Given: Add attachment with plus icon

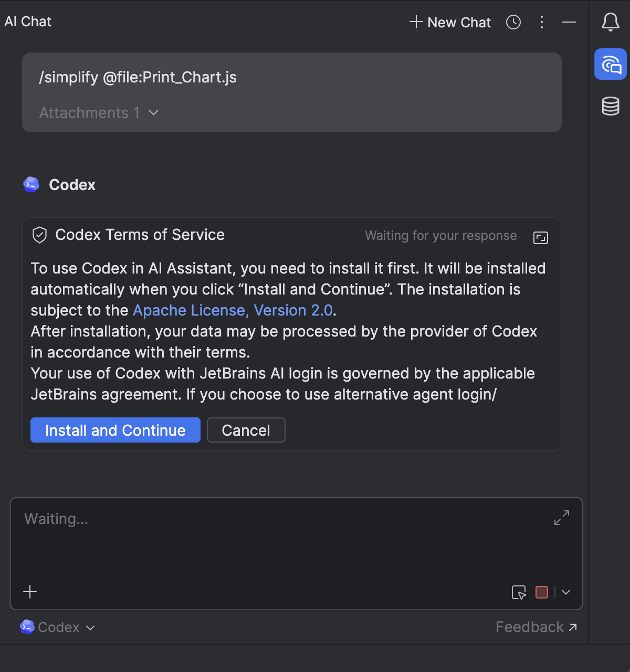Looking at the screenshot, I should (x=30, y=592).
